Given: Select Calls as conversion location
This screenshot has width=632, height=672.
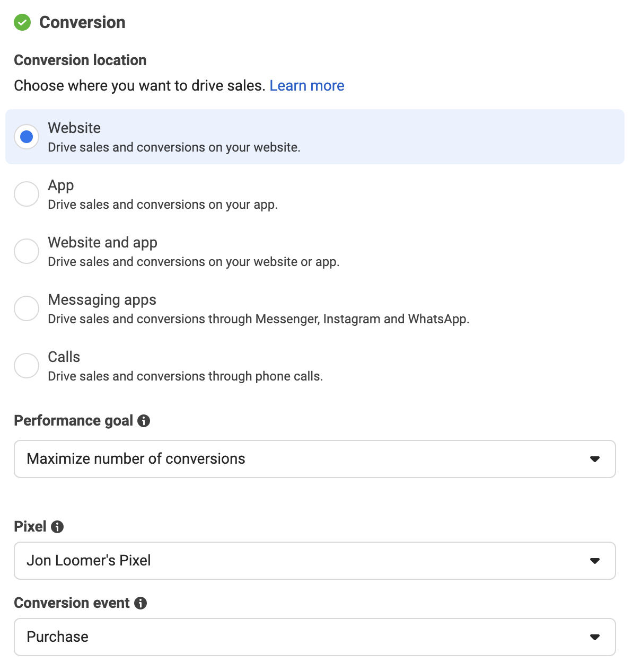Looking at the screenshot, I should (26, 366).
